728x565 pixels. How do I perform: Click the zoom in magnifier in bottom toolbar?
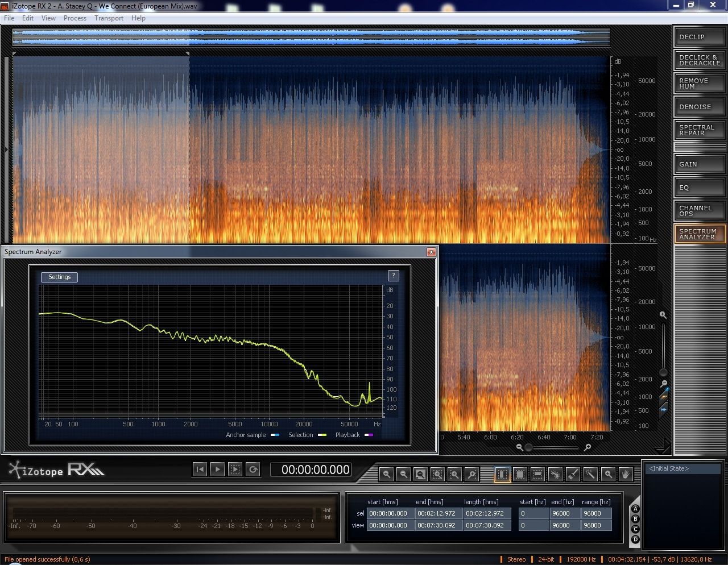pos(387,474)
